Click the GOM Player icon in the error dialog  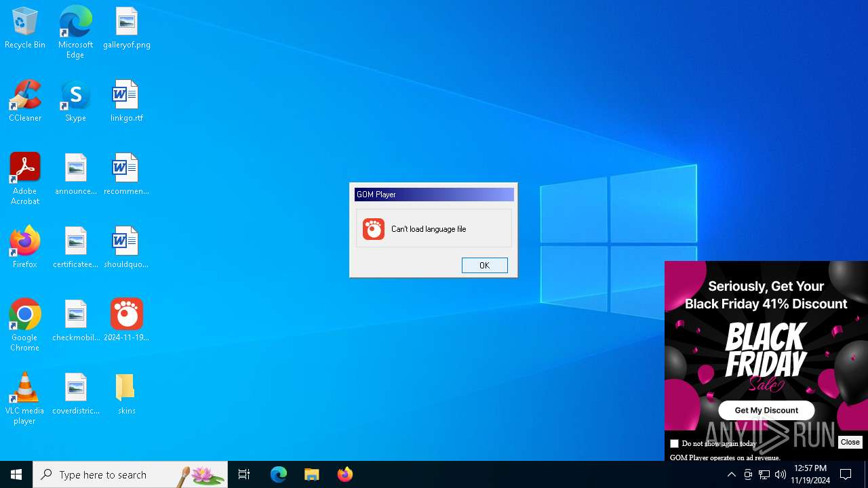[373, 229]
